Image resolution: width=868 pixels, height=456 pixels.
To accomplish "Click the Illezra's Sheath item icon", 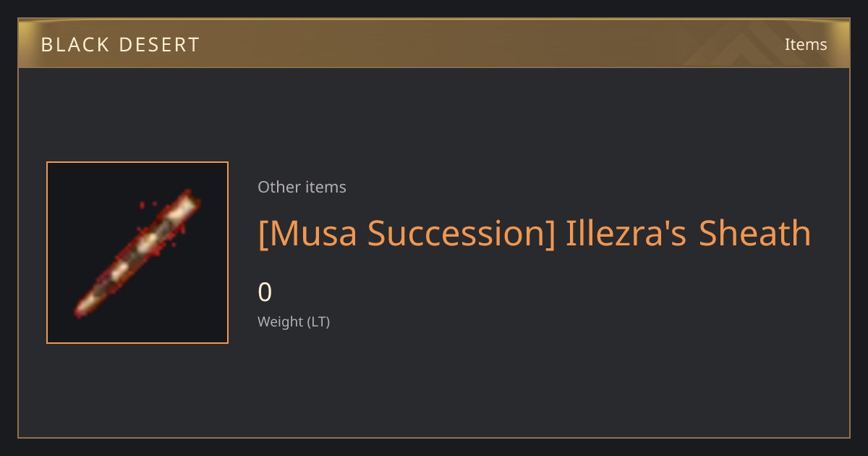I will click(137, 253).
